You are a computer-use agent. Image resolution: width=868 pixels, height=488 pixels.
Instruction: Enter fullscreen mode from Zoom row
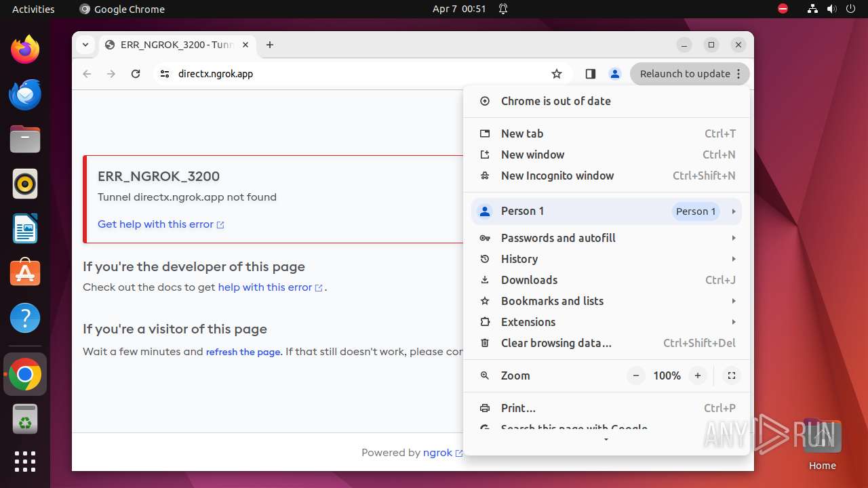[x=731, y=375]
